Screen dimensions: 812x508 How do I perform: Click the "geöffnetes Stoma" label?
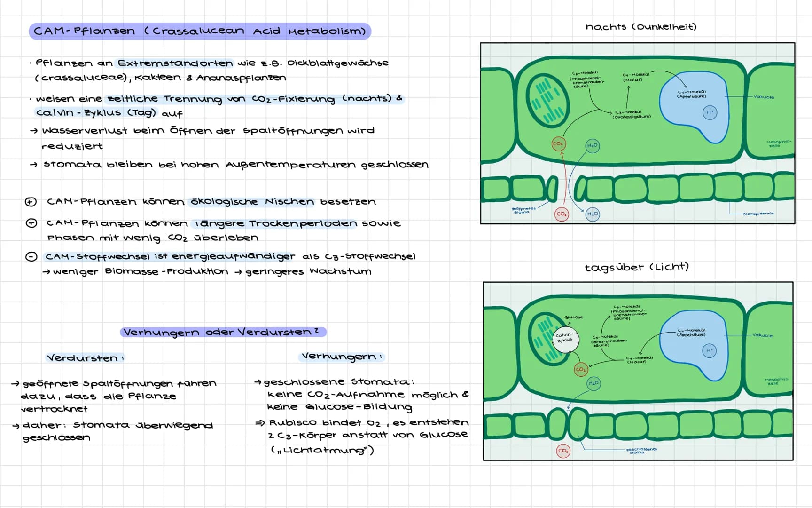523,210
